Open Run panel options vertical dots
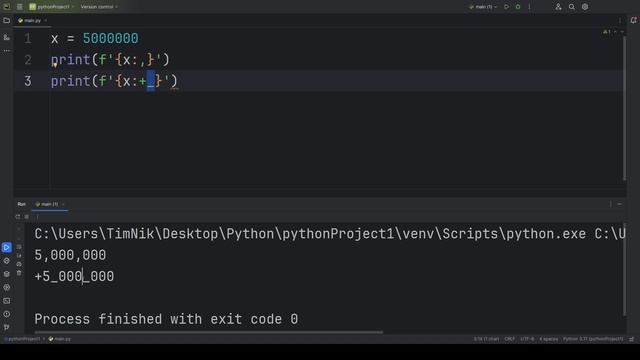Viewport: 640px width, 360px height. 611,204
